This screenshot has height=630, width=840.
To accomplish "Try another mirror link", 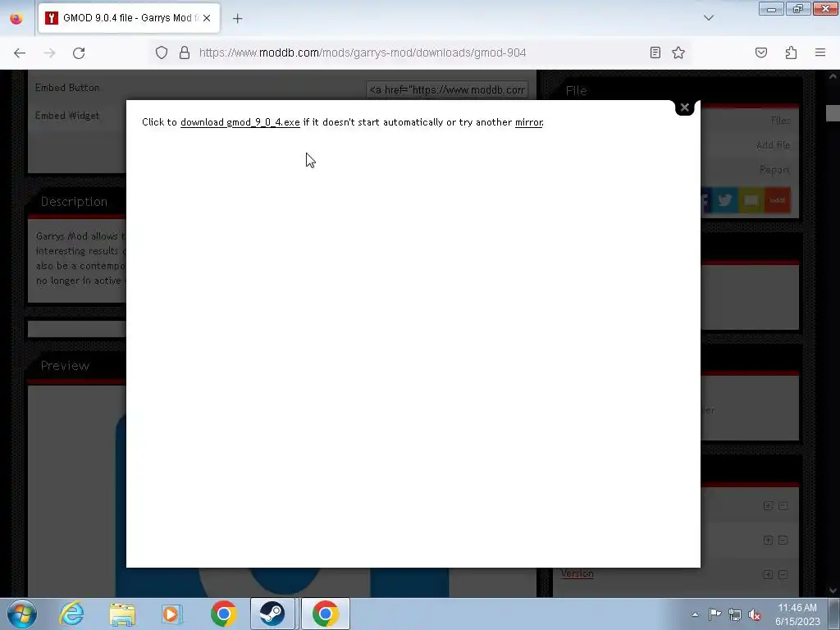I will [529, 122].
